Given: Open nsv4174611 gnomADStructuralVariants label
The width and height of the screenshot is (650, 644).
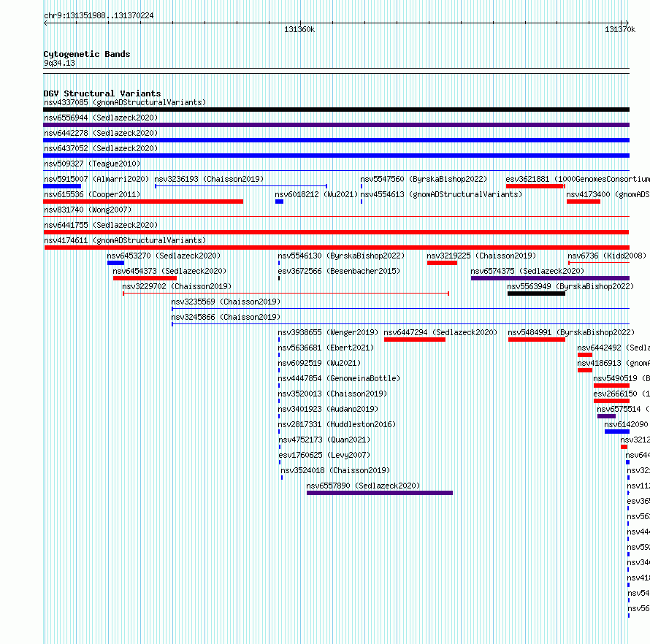Looking at the screenshot, I should pos(125,240).
